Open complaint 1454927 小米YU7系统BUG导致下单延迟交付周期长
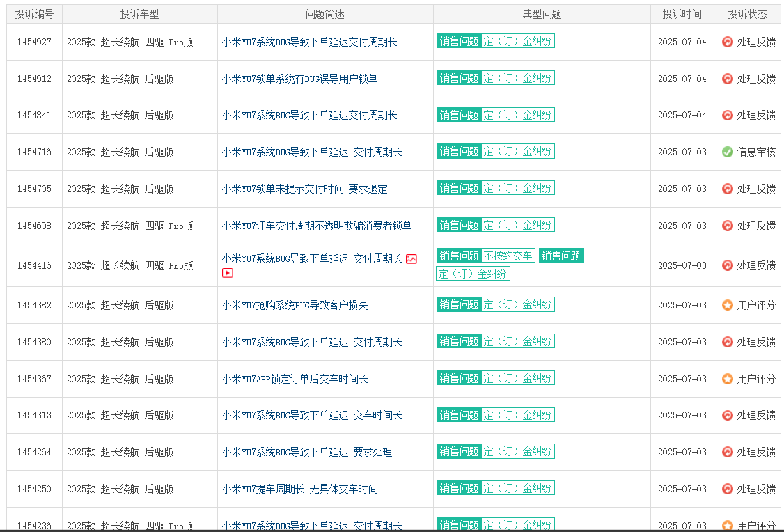Image resolution: width=784 pixels, height=532 pixels. [310, 42]
